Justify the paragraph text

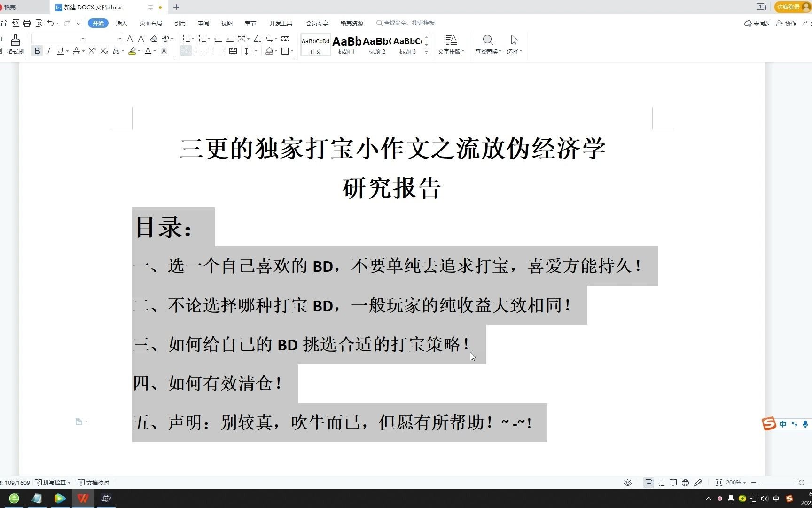pos(221,51)
